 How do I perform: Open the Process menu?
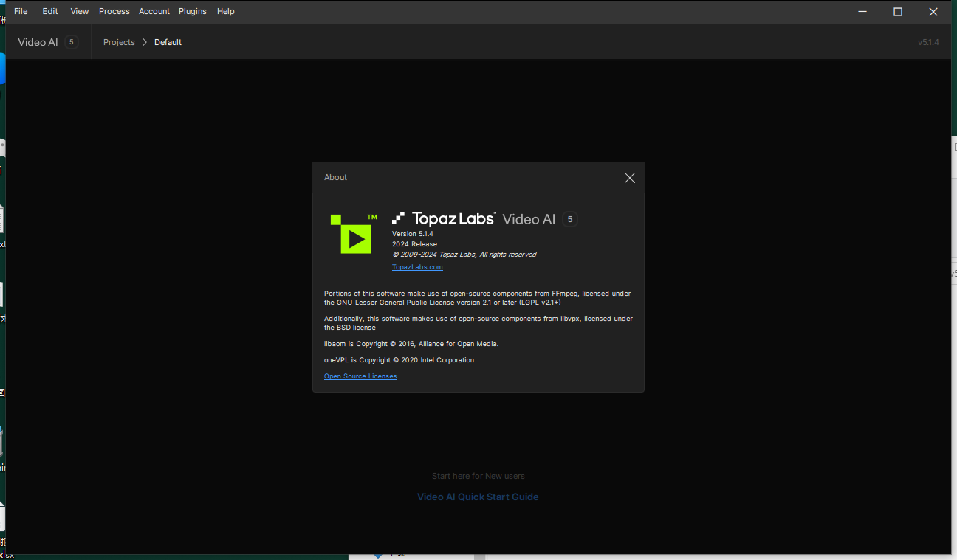click(x=114, y=11)
